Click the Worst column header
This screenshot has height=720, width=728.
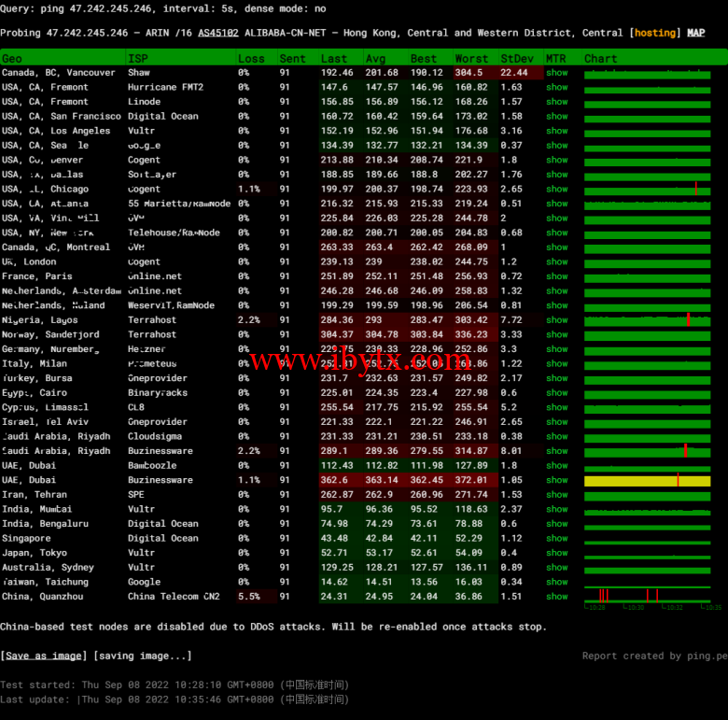point(471,59)
